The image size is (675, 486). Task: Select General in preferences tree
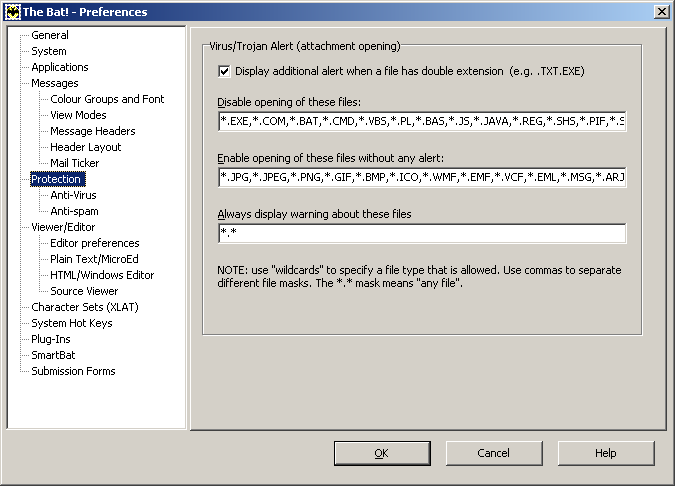tap(50, 35)
